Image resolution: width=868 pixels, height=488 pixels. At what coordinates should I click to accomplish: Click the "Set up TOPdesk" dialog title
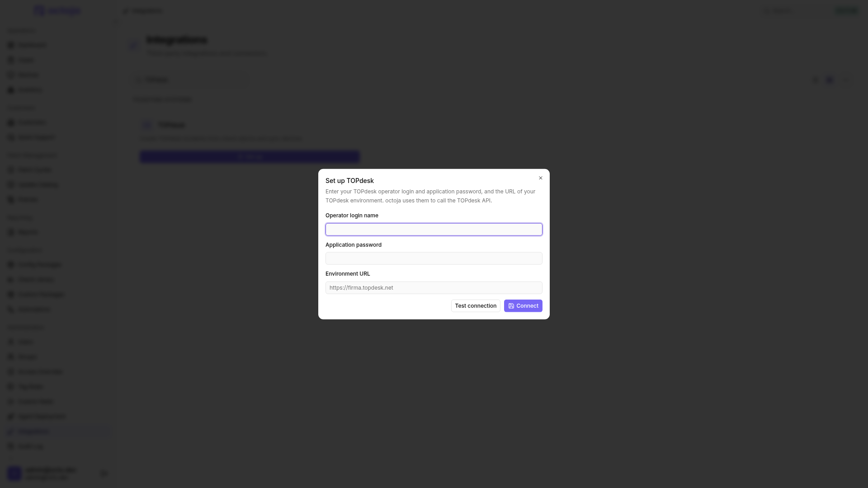[x=349, y=181]
